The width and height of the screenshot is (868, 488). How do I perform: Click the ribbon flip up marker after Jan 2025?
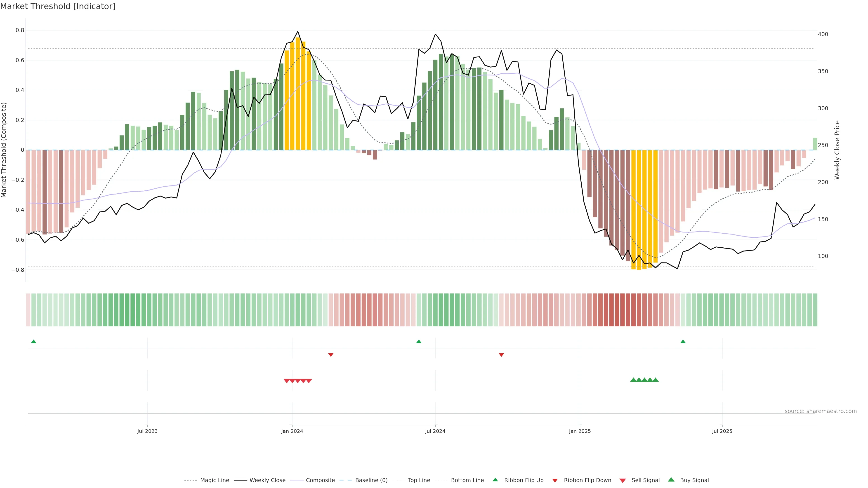pos(683,342)
